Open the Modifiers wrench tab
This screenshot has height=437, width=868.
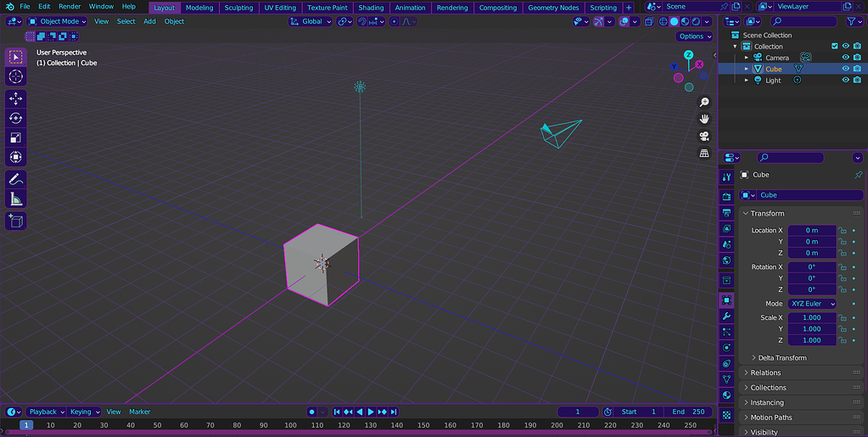tap(727, 317)
